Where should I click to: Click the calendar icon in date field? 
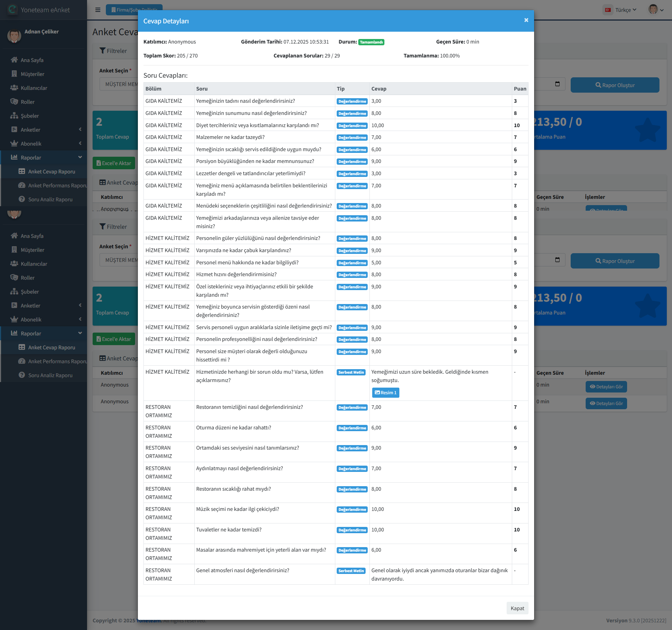(557, 84)
